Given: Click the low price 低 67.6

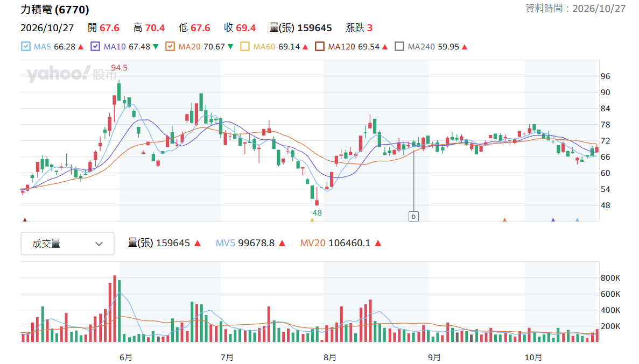Looking at the screenshot, I should pyautogui.click(x=194, y=27).
